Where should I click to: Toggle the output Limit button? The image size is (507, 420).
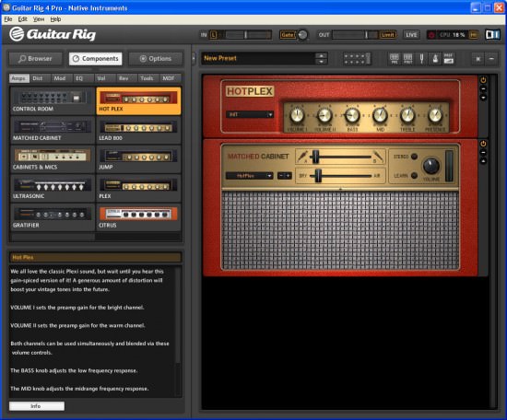388,35
